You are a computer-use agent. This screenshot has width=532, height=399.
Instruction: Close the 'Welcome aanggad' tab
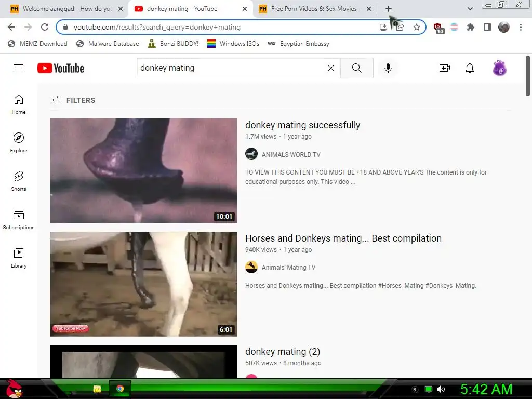pos(121,9)
